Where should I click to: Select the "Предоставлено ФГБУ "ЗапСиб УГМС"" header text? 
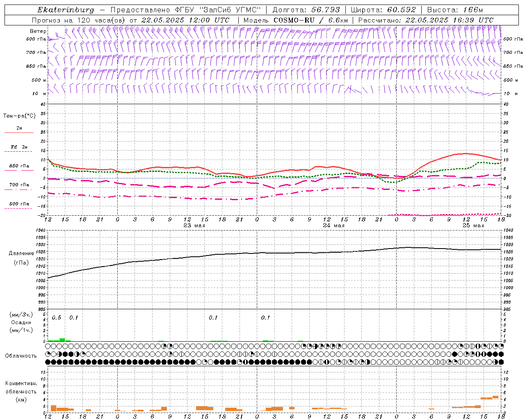[x=186, y=10]
